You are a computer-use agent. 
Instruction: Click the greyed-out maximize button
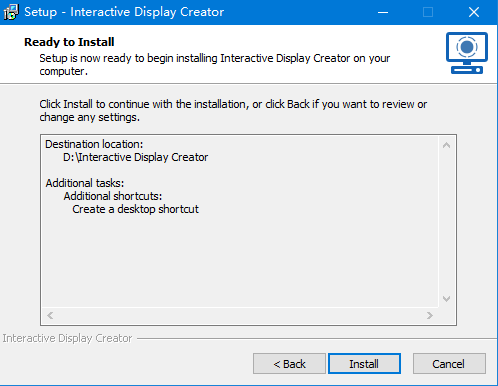428,13
